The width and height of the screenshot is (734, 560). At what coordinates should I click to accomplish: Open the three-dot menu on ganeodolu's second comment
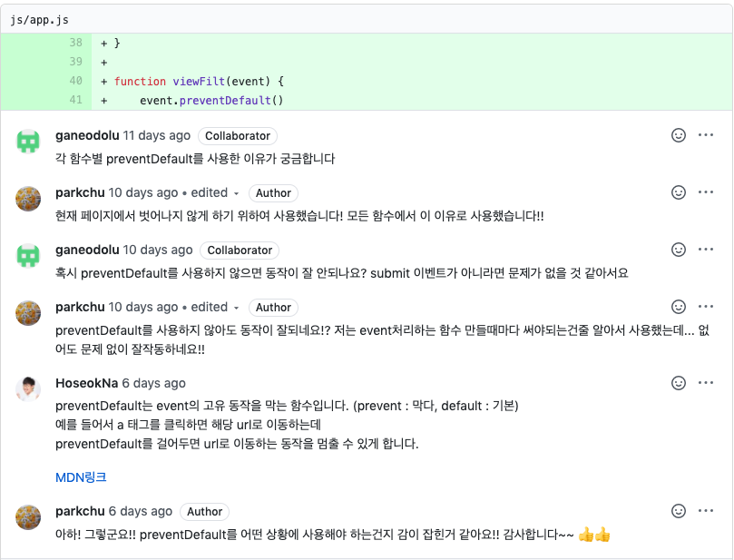coord(706,250)
